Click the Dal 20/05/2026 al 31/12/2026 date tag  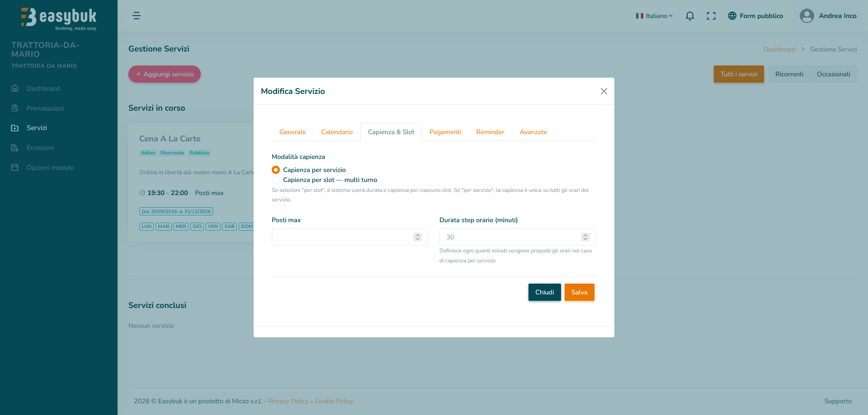coord(176,211)
